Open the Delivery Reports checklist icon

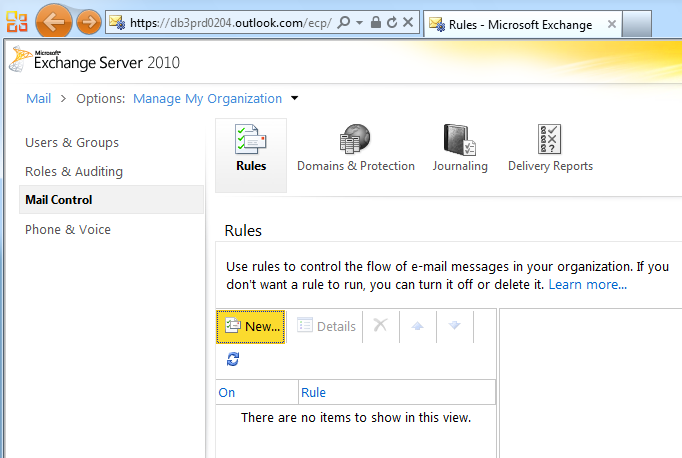click(x=549, y=139)
